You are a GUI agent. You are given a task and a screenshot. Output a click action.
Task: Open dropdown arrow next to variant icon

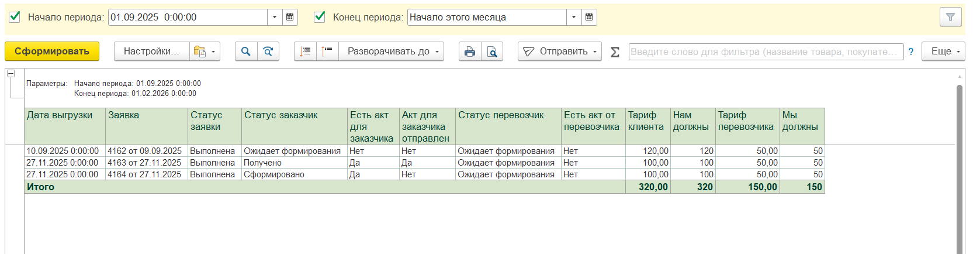pos(214,52)
